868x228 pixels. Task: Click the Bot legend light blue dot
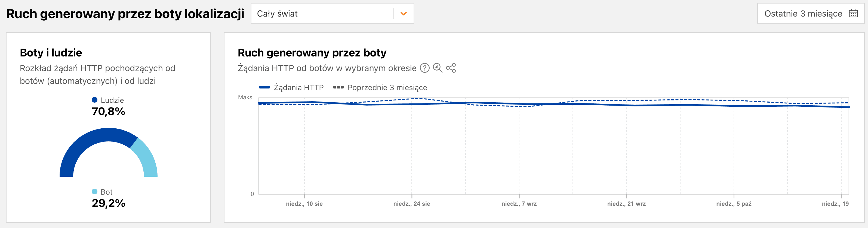tap(95, 192)
